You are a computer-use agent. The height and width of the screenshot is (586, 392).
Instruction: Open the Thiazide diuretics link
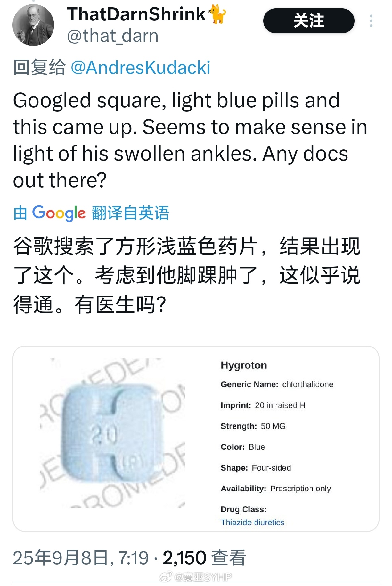[252, 523]
